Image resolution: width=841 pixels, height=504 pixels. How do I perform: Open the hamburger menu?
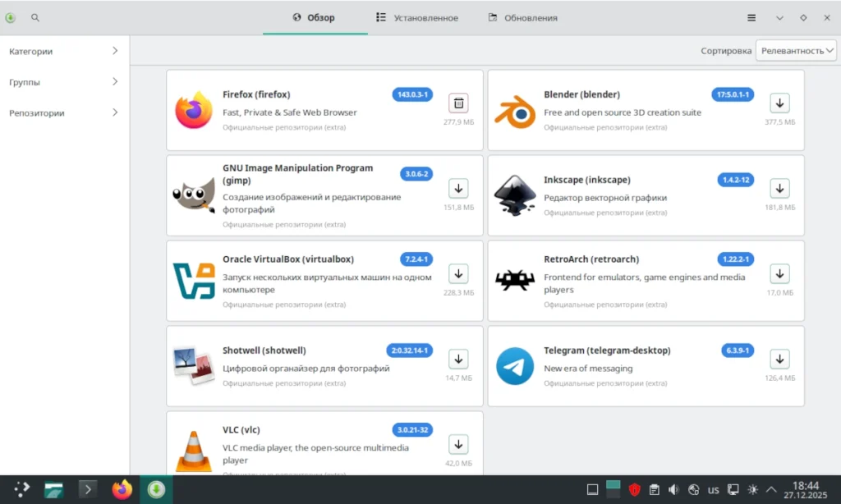pos(751,18)
